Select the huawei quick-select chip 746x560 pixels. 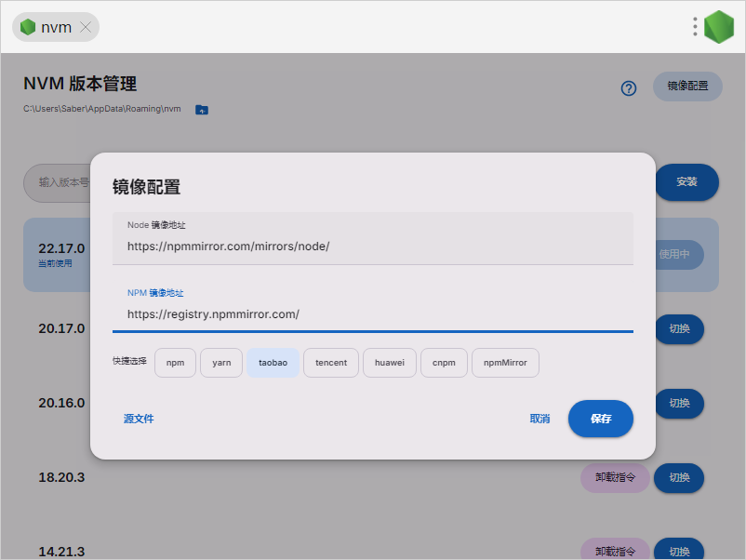[x=390, y=363]
